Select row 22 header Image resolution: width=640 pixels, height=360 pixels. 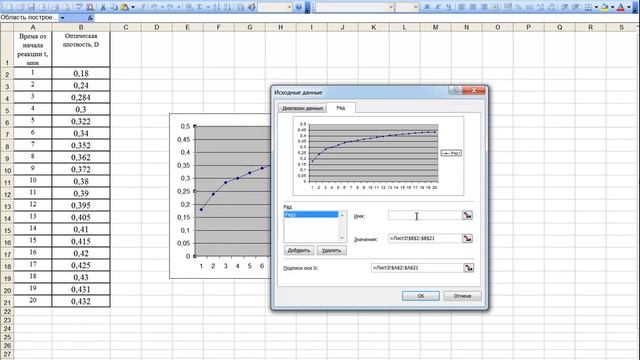tap(7, 311)
